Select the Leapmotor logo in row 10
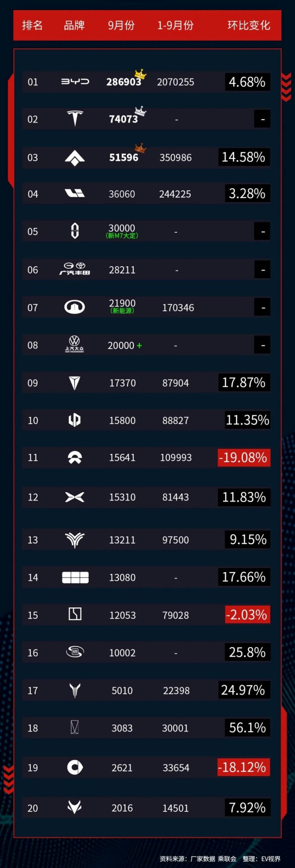 click(74, 420)
